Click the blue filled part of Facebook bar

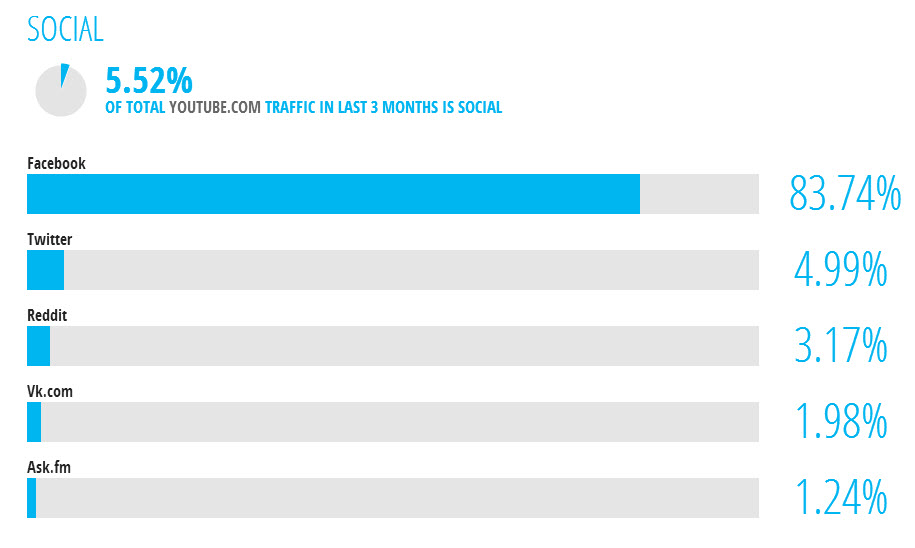tap(333, 194)
